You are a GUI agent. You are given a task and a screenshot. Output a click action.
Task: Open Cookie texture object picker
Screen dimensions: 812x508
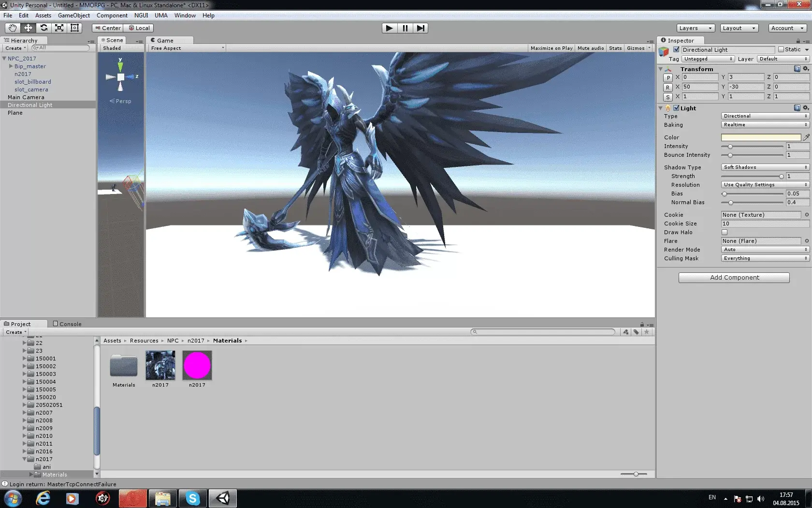807,215
